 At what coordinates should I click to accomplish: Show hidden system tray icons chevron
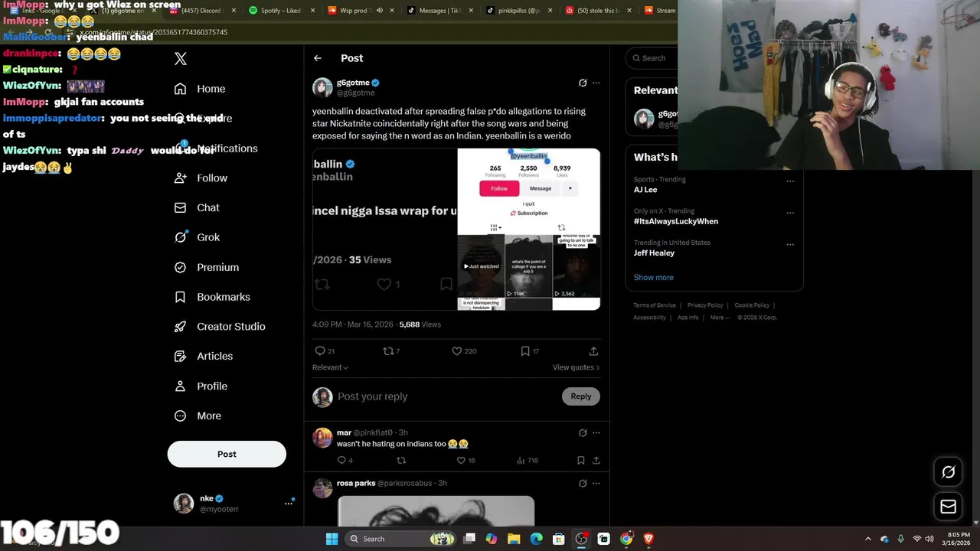[x=867, y=539]
